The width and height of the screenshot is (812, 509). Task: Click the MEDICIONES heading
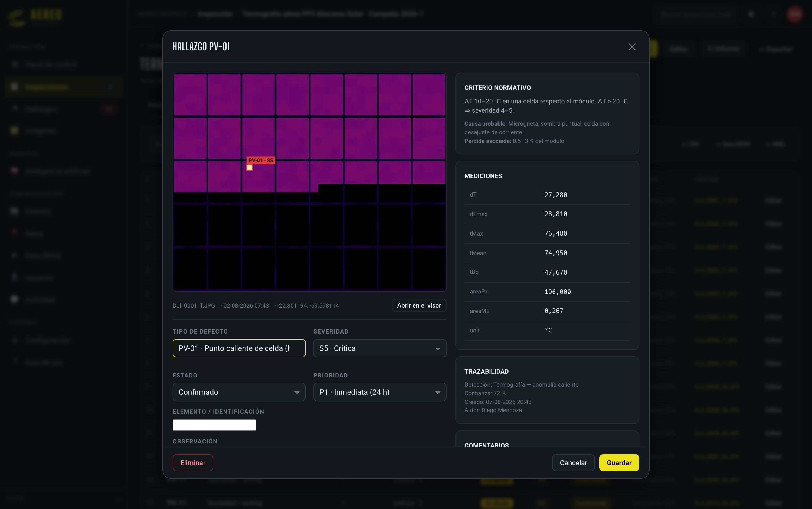[483, 176]
